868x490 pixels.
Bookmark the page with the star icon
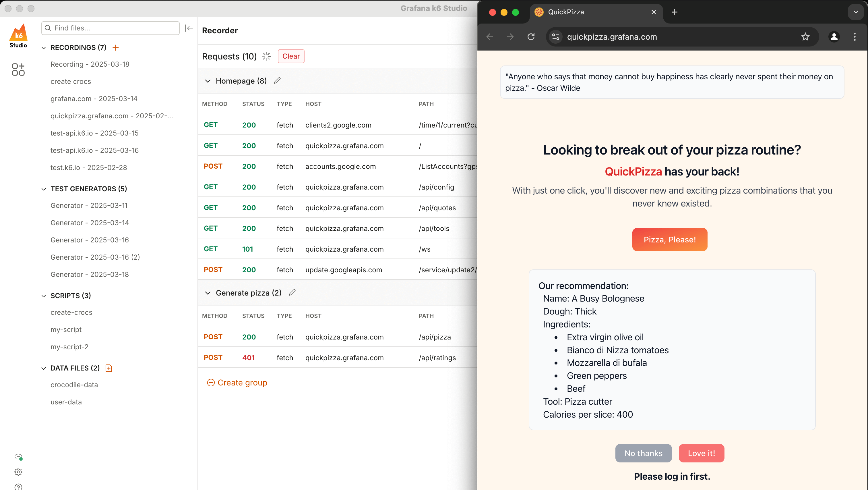(805, 37)
